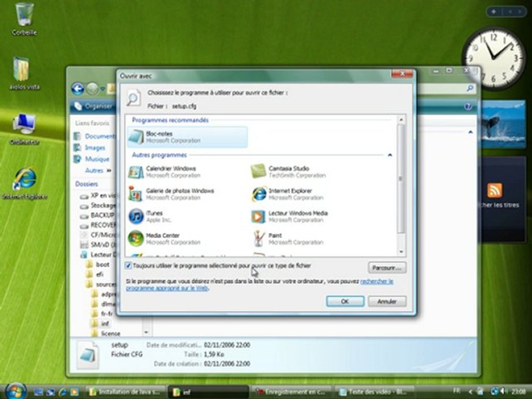Click the Explorer help icon
The image size is (532, 399).
[468, 106]
